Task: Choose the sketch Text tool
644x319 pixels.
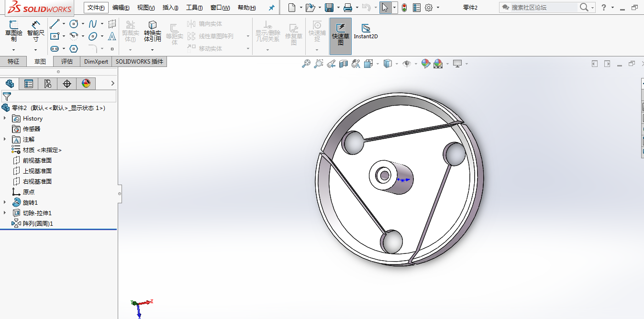Action: pyautogui.click(x=112, y=36)
